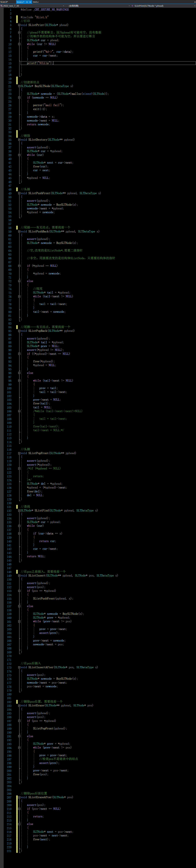This screenshot has height=868, width=196.
Task: Collapse the SListPrint function
Action: click(19, 25)
